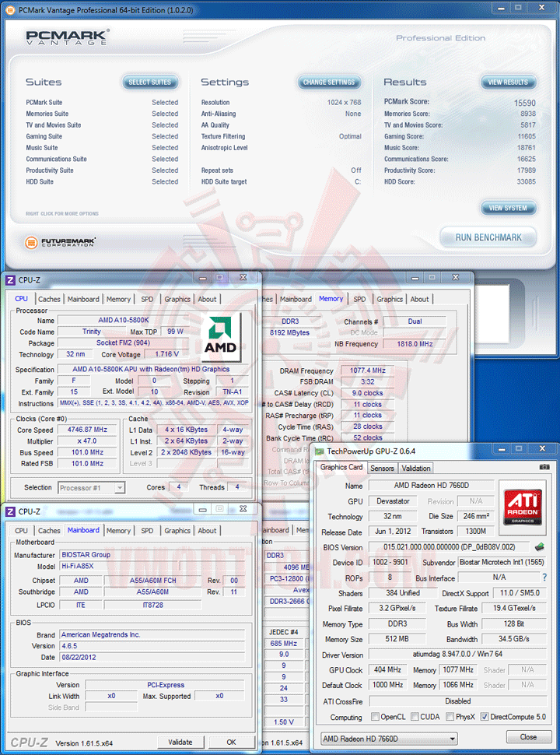Click the DRAM Frequency 1077.4 MHz field
The width and height of the screenshot is (560, 755).
point(368,370)
